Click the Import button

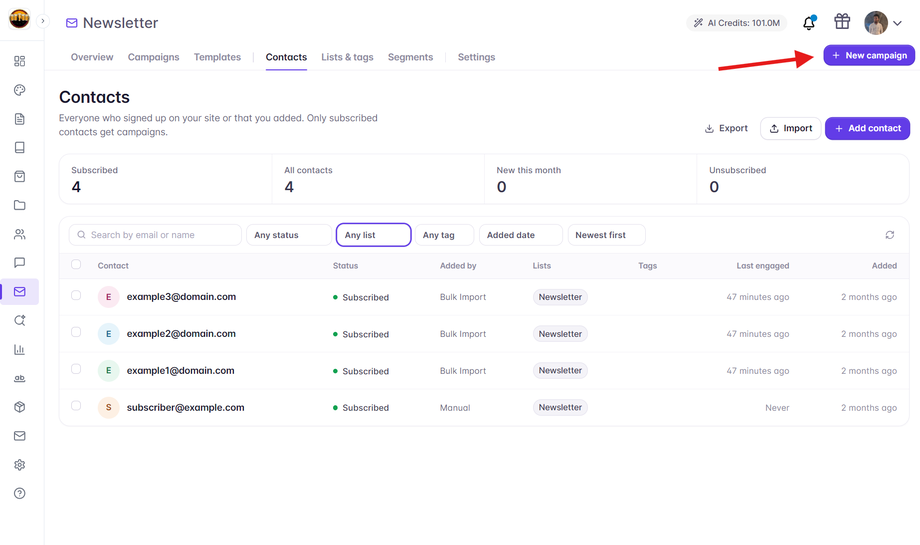[790, 128]
